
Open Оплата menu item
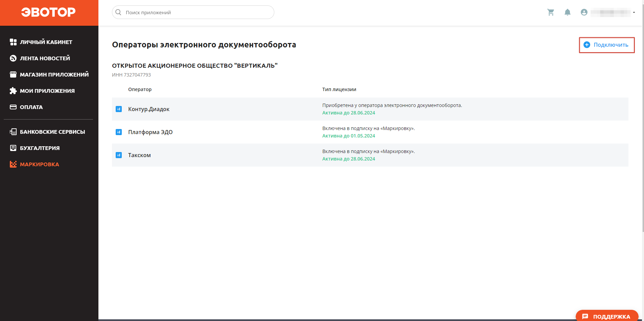31,107
